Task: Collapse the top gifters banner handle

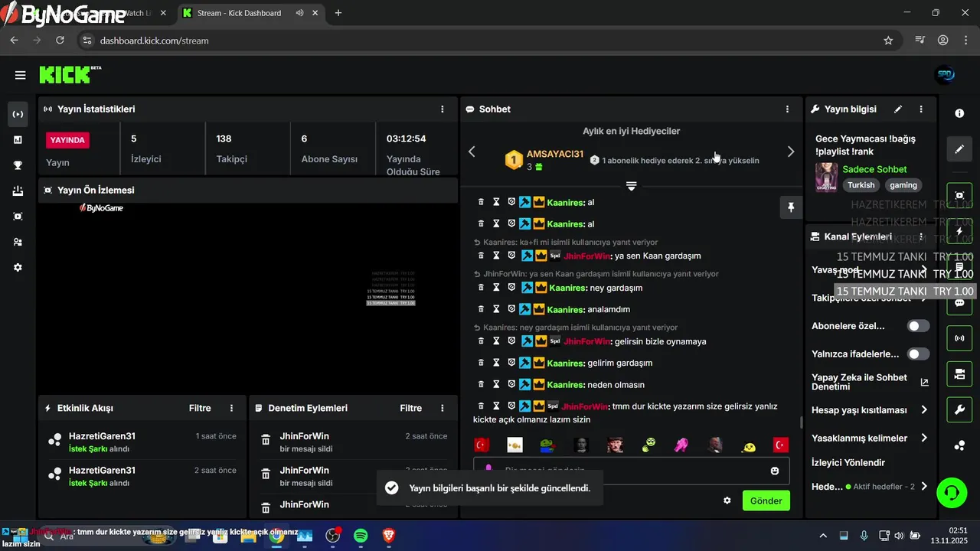Action: pyautogui.click(x=631, y=186)
